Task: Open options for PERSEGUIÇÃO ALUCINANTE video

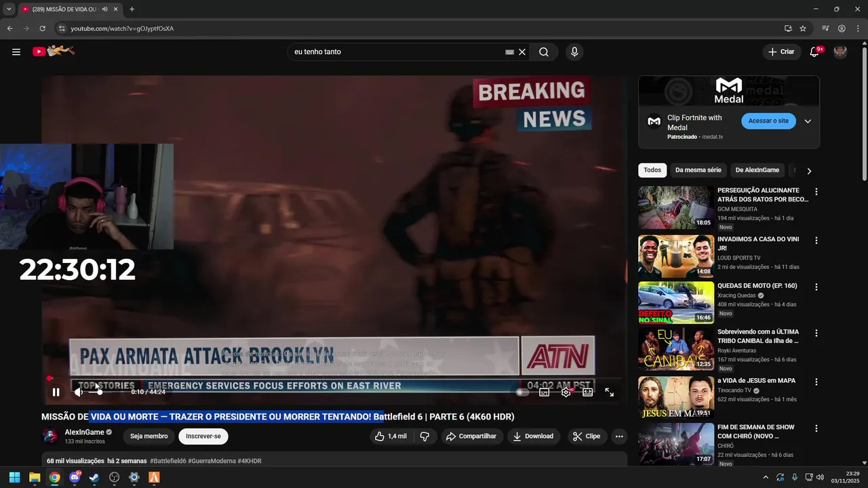Action: [x=816, y=192]
